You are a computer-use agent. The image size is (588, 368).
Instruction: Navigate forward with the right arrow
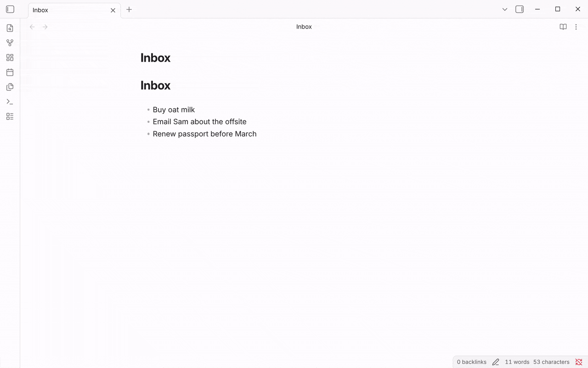[x=45, y=27]
